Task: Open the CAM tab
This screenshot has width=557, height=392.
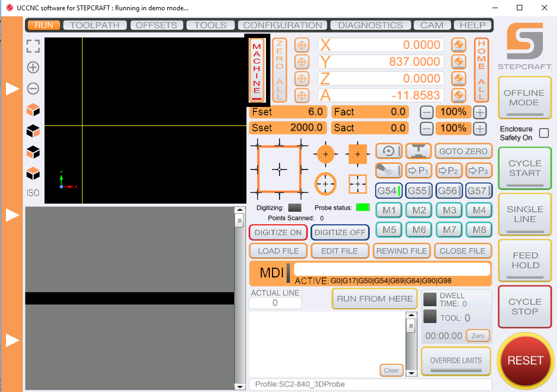Action: pos(432,25)
